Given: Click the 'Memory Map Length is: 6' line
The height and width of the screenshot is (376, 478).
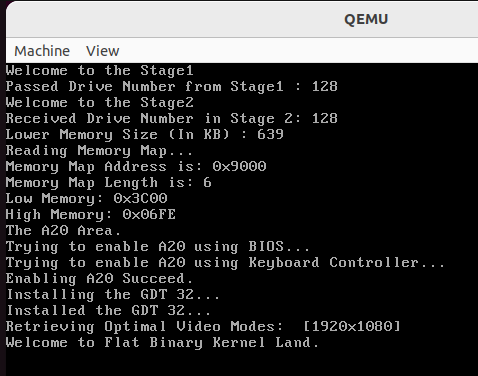Looking at the screenshot, I should (108, 183).
